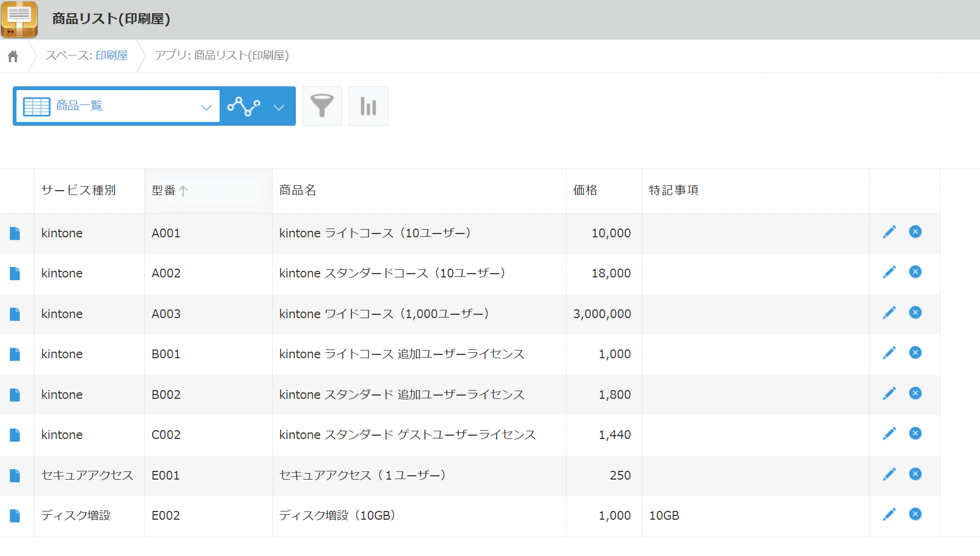Screen dimensions: 980x556
Task: Edit the E002 record with pencil
Action: pos(889,515)
